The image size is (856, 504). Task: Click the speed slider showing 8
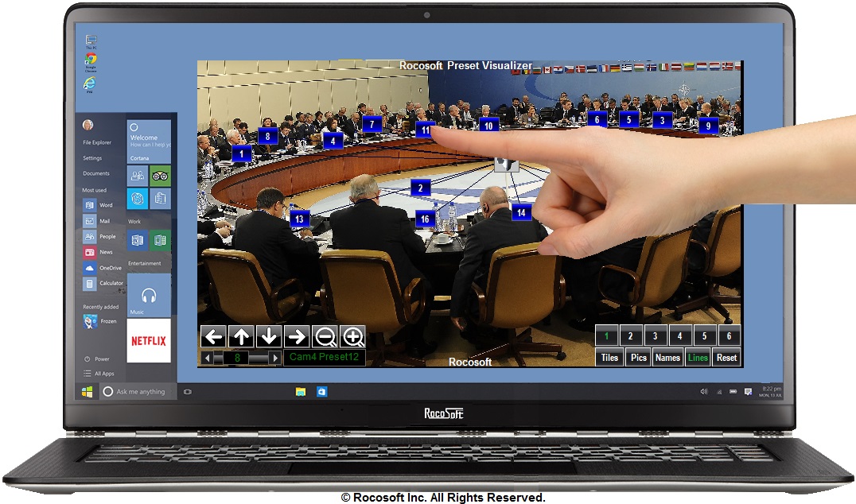point(237,358)
